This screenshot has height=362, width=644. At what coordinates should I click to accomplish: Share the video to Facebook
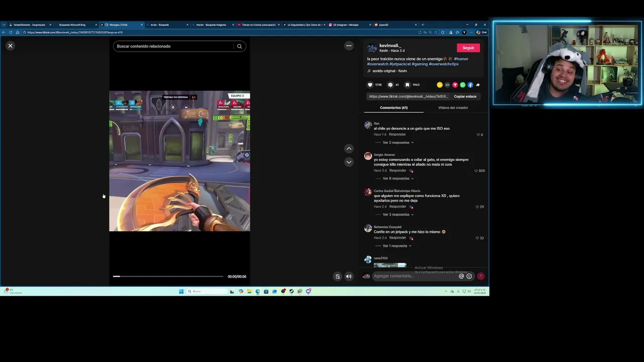tap(470, 85)
